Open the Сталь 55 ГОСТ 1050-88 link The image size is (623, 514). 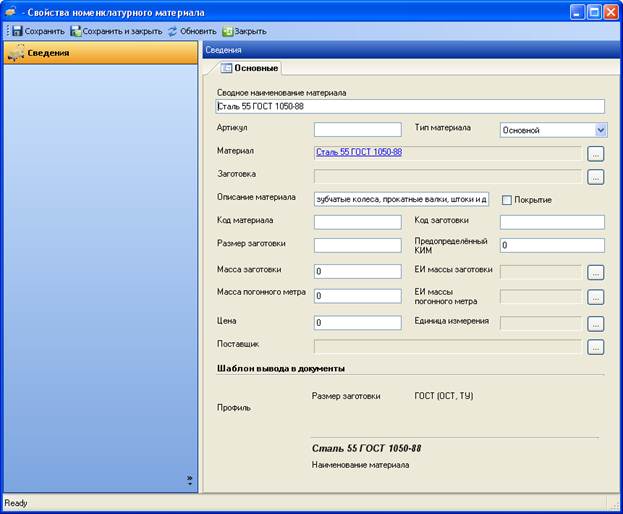click(x=359, y=152)
